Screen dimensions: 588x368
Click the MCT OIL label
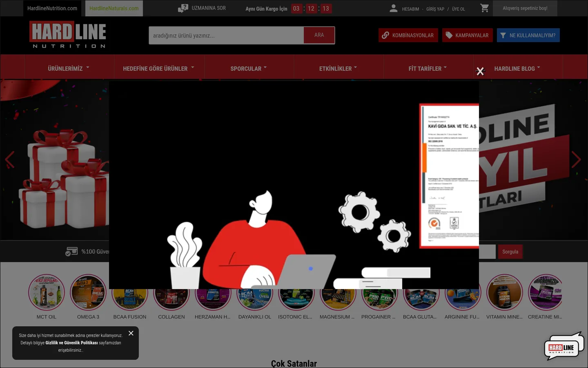pyautogui.click(x=47, y=317)
